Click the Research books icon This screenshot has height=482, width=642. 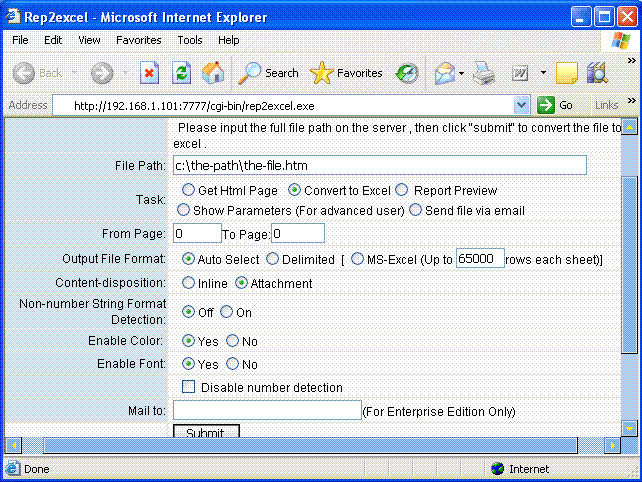pos(597,73)
